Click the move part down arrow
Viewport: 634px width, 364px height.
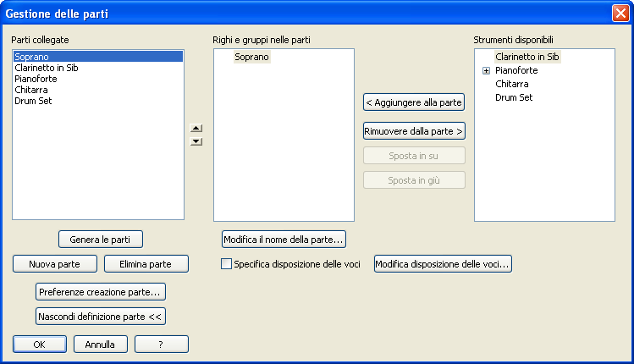tap(196, 141)
